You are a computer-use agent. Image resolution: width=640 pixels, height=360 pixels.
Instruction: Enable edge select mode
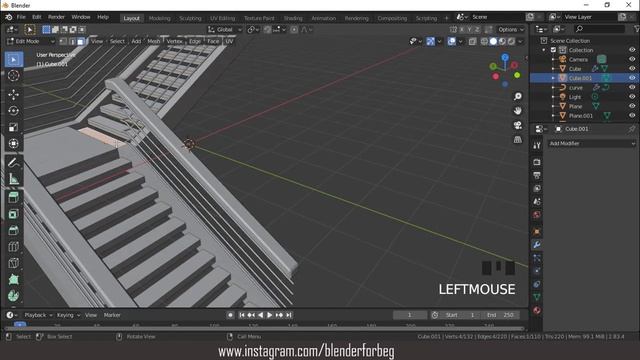(x=72, y=41)
